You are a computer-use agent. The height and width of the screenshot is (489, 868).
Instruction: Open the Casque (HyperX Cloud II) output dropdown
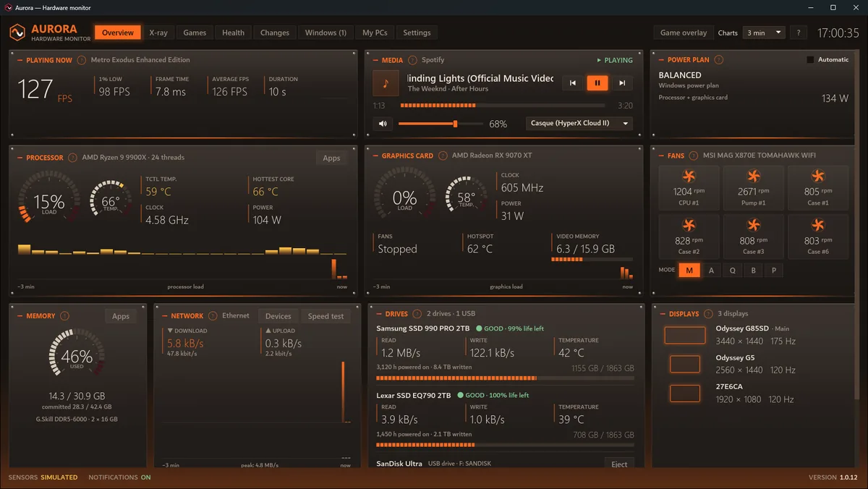click(x=579, y=124)
